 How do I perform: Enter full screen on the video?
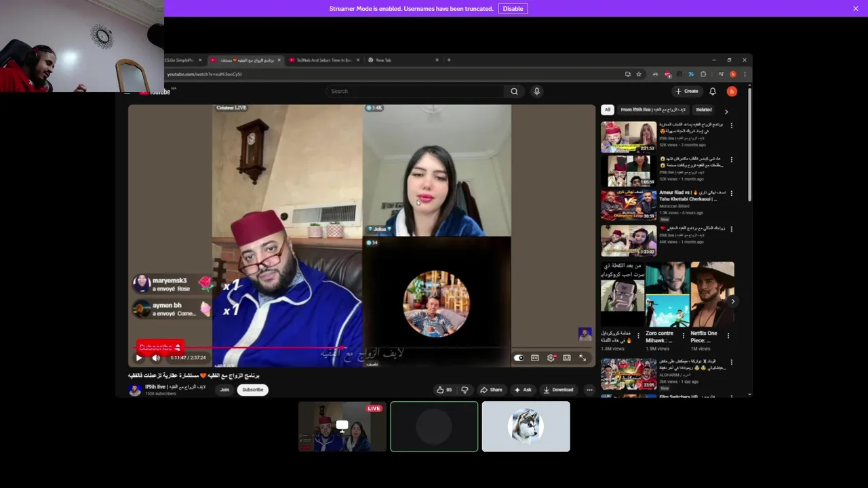[x=583, y=358]
